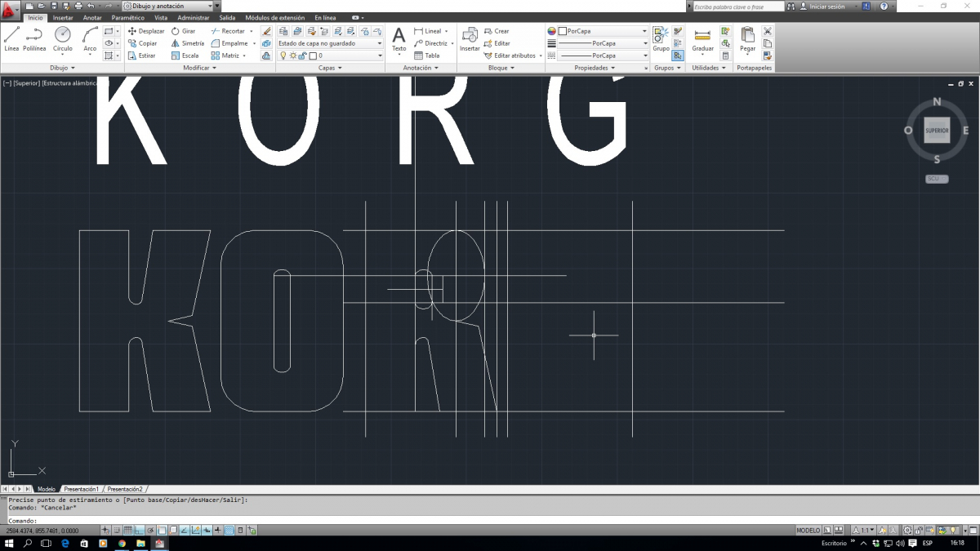Open the Paramétrico ribbon tab

pos(128,17)
